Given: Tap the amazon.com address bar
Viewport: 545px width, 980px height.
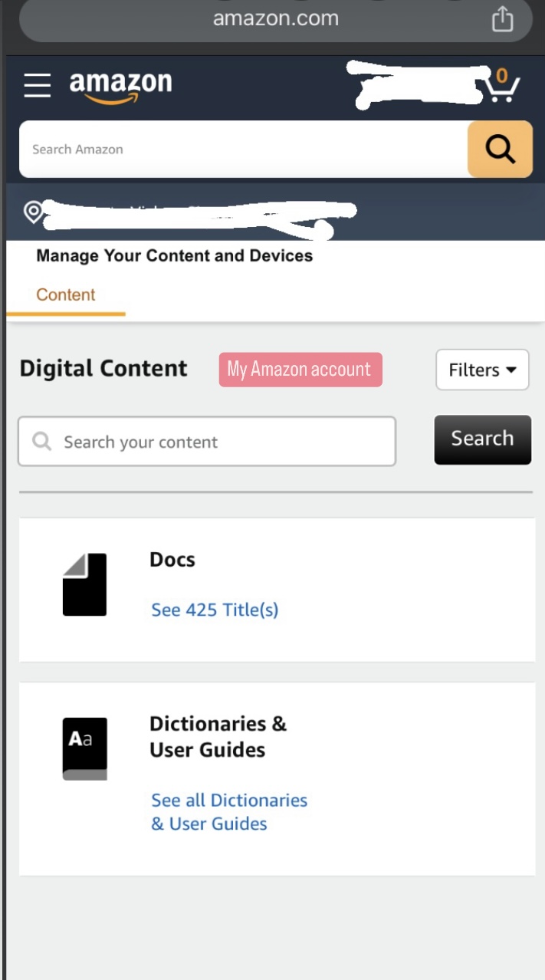Looking at the screenshot, I should click(x=275, y=19).
